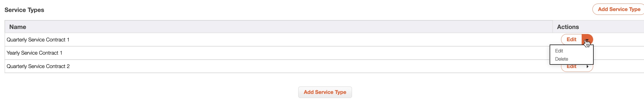Image resolution: width=644 pixels, height=103 pixels.
Task: Click the Name column header
Action: [x=18, y=27]
